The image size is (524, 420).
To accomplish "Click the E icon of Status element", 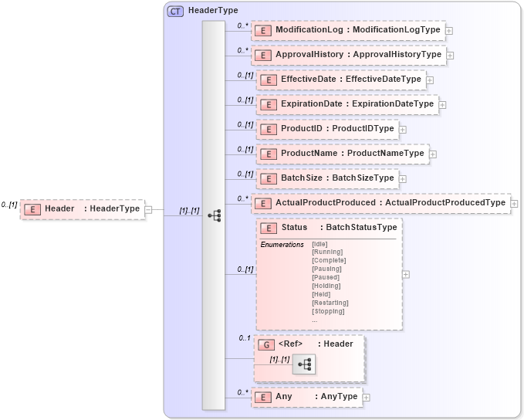I will 269,229.
